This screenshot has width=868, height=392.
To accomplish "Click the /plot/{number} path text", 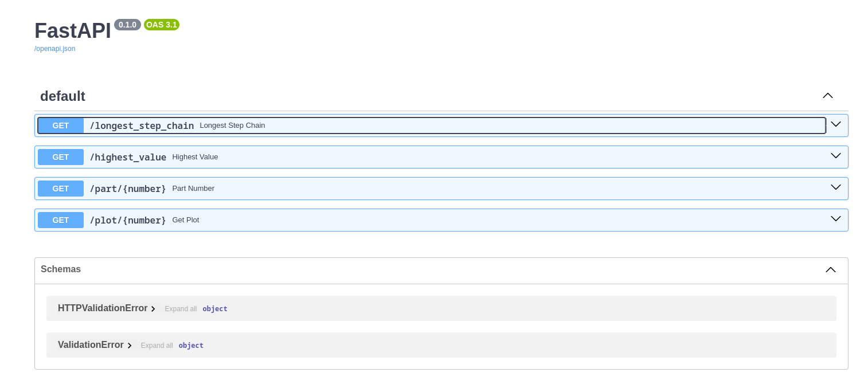I will click(128, 220).
